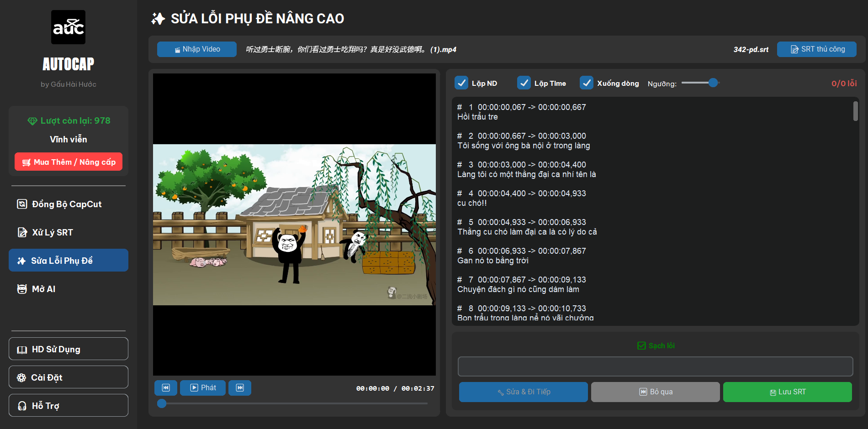Click the Lượt còn lại: 978 label
The width and height of the screenshot is (868, 429).
click(75, 121)
